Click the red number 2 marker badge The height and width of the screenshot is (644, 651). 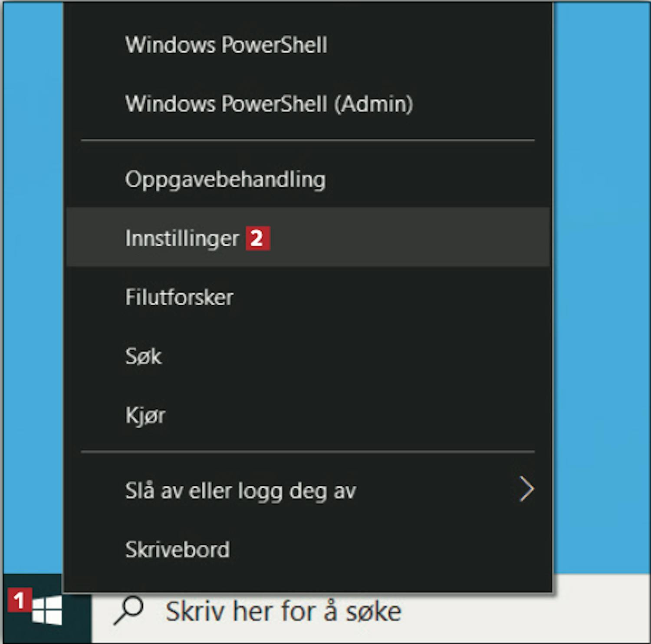click(258, 239)
